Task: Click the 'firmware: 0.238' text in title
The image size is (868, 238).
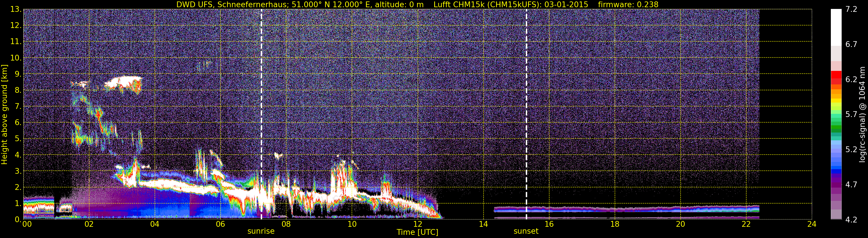Action: coord(628,4)
